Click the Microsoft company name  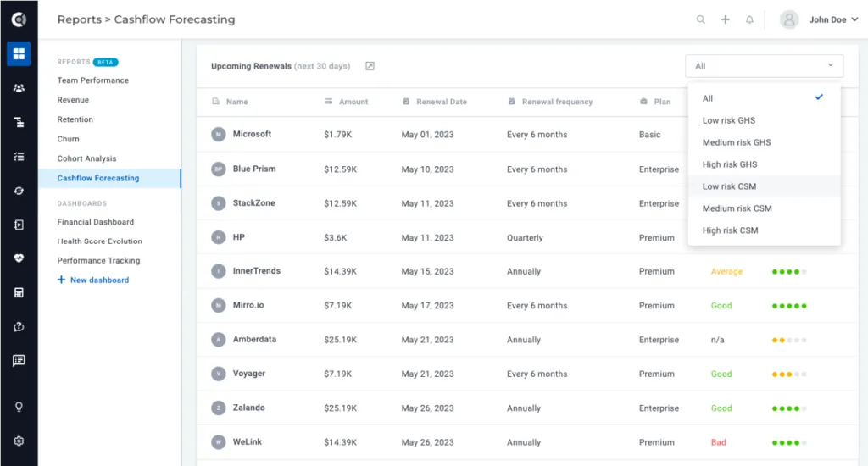[252, 134]
